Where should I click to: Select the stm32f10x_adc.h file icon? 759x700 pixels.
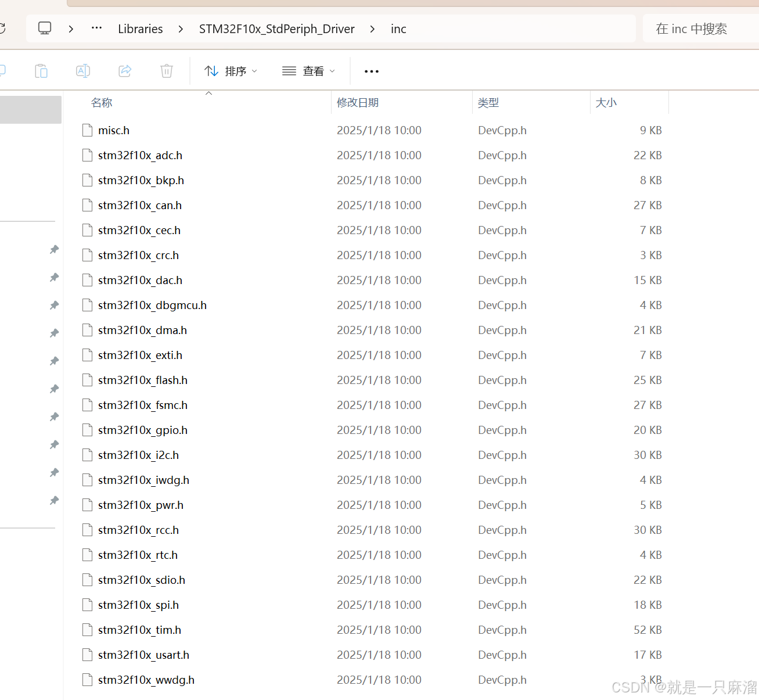tap(88, 155)
